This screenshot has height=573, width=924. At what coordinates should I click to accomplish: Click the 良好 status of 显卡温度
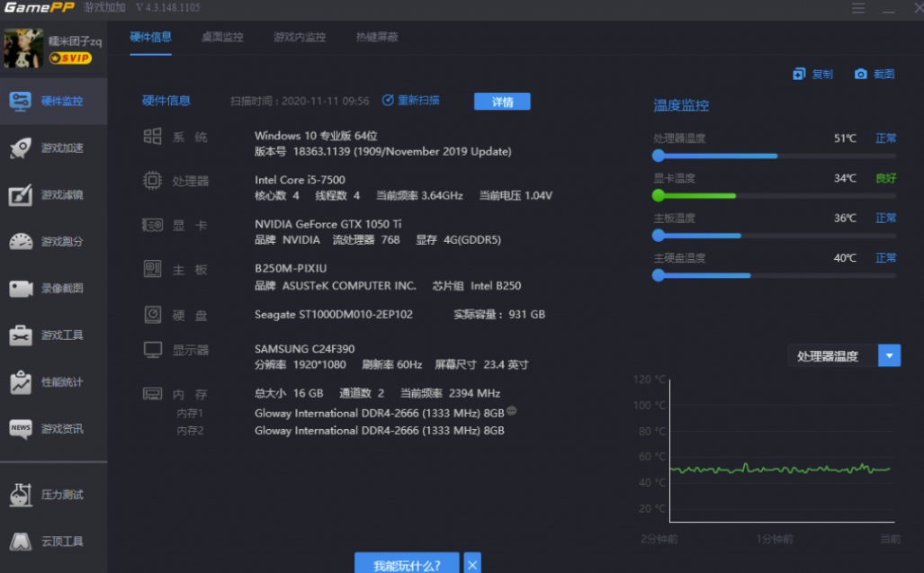coord(885,178)
